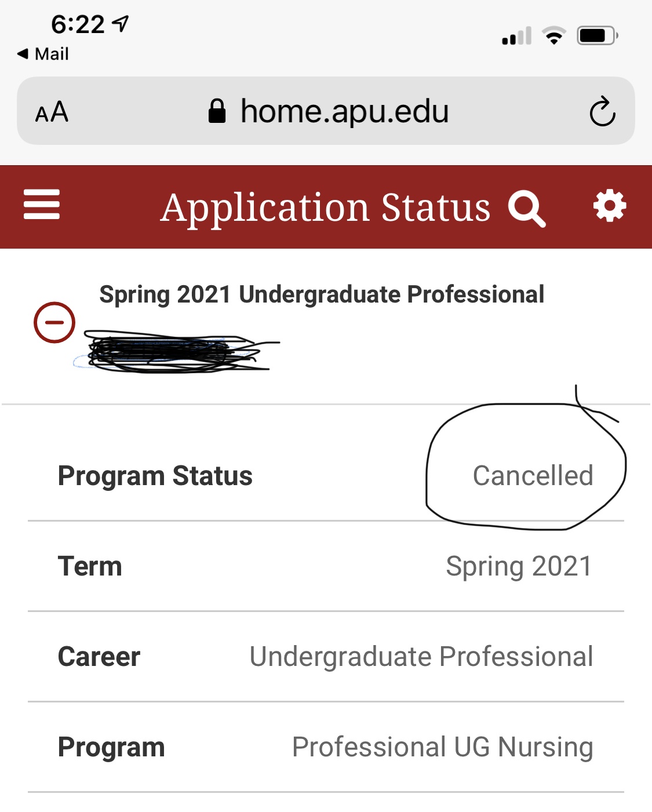Viewport: 652px width, 812px height.
Task: Tap the home.apu.edu address field
Action: point(344,111)
